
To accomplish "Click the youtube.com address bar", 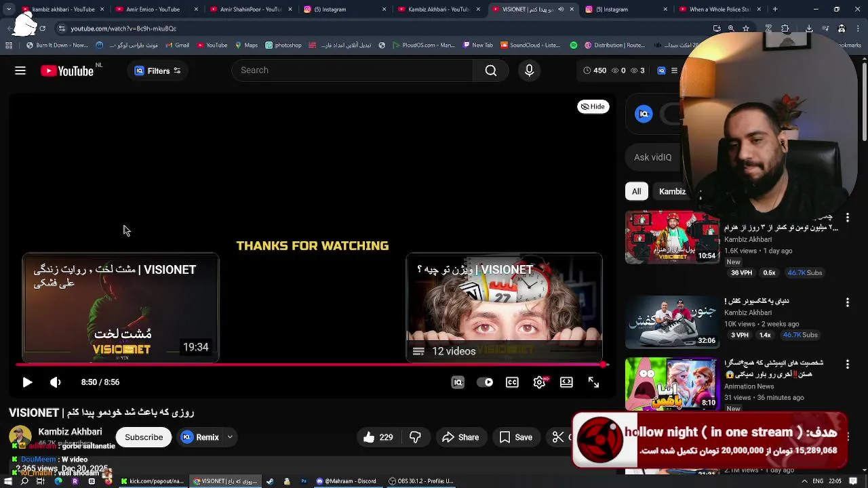I will tap(380, 28).
